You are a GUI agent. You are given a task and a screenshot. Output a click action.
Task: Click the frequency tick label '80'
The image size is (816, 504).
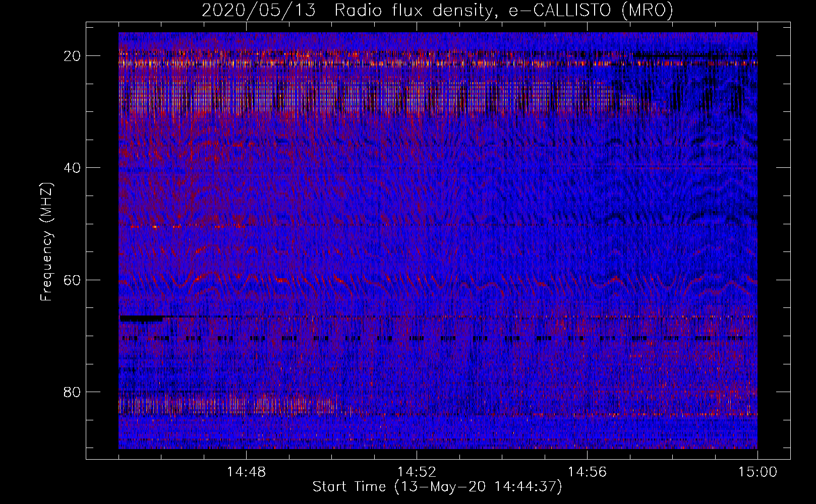click(73, 392)
